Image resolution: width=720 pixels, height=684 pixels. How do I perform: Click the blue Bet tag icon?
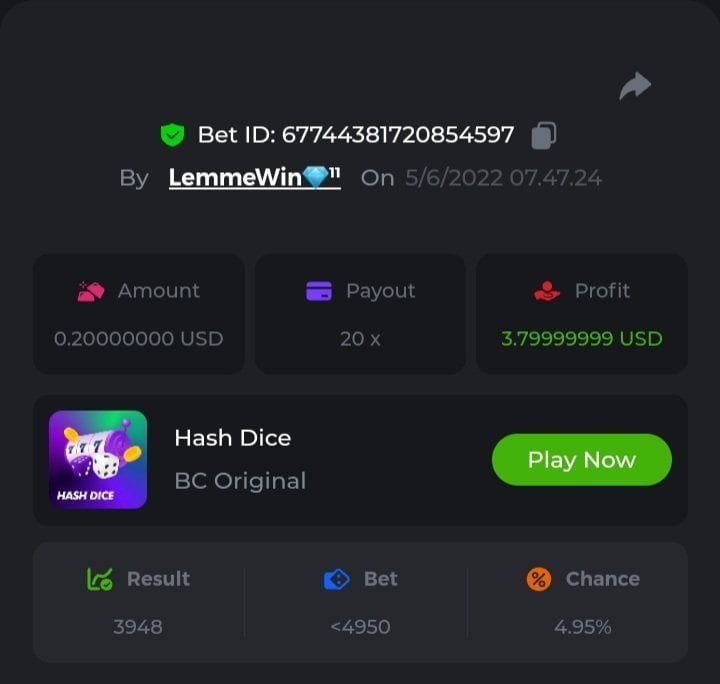pos(337,579)
